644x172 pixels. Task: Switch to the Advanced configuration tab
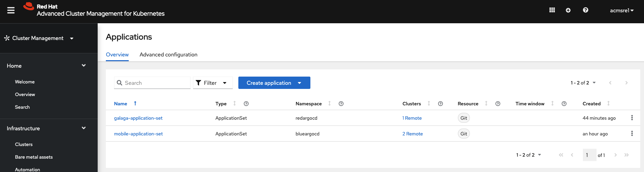point(168,55)
